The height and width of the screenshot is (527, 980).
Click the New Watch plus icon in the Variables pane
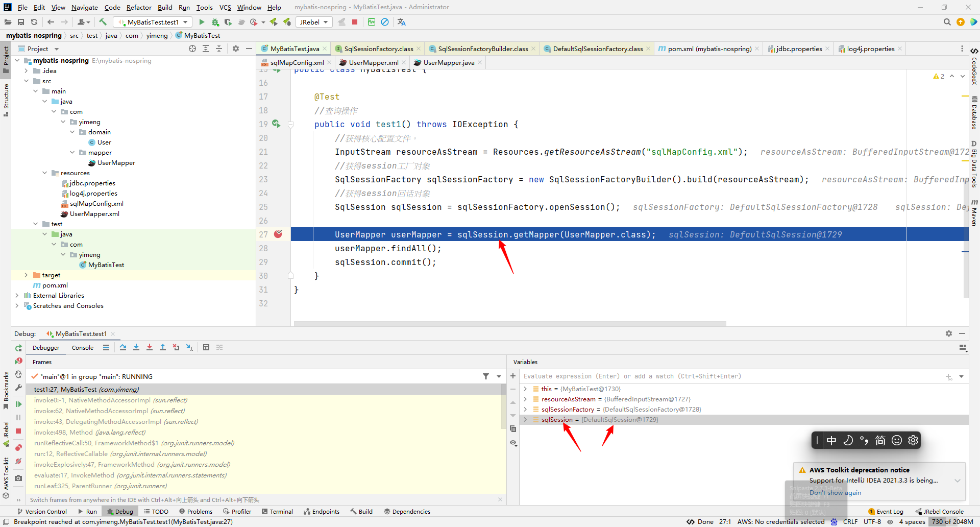pos(513,376)
